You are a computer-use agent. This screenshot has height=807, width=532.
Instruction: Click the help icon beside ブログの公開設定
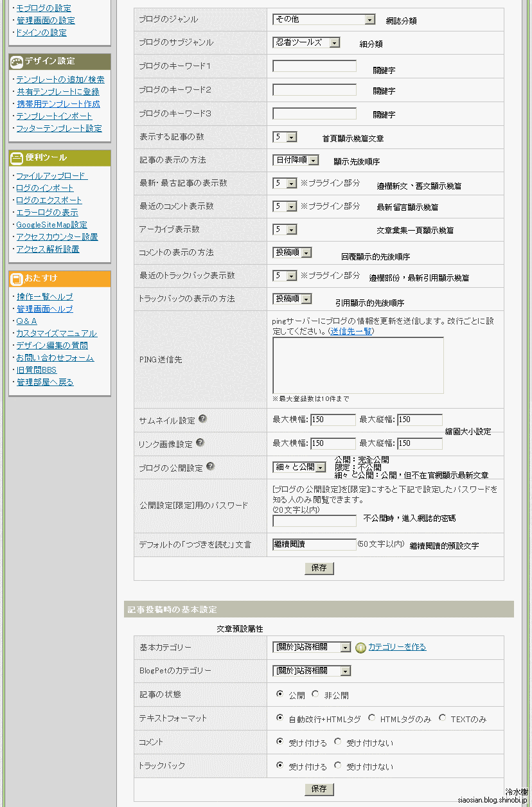coord(210,466)
